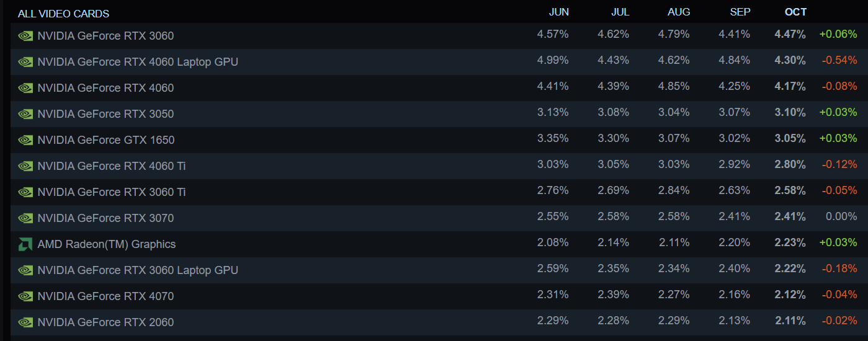Image resolution: width=868 pixels, height=341 pixels.
Task: Click the +0.06% change for RTX 3060
Action: coord(838,35)
